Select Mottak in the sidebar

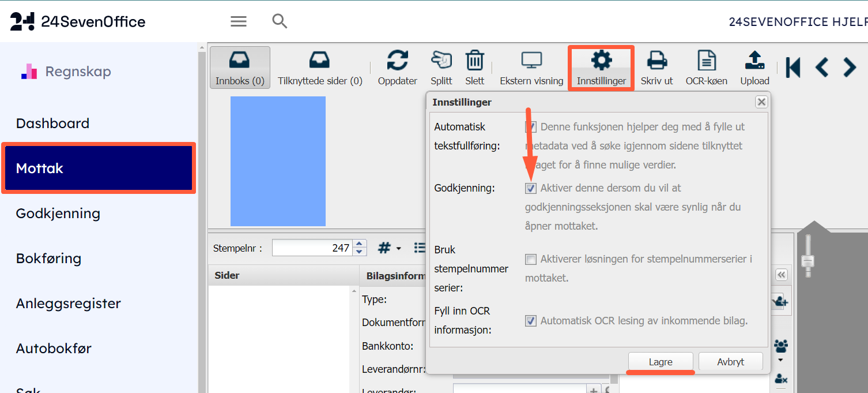(99, 169)
